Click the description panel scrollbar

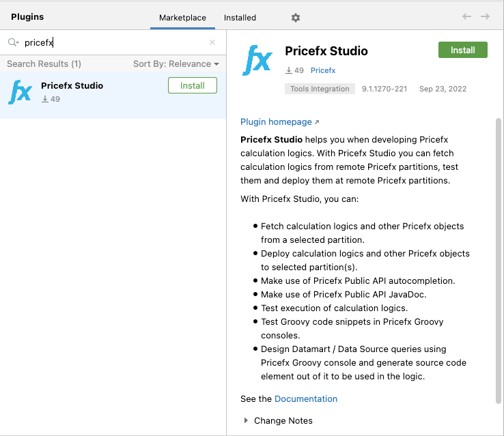pyautogui.click(x=499, y=261)
